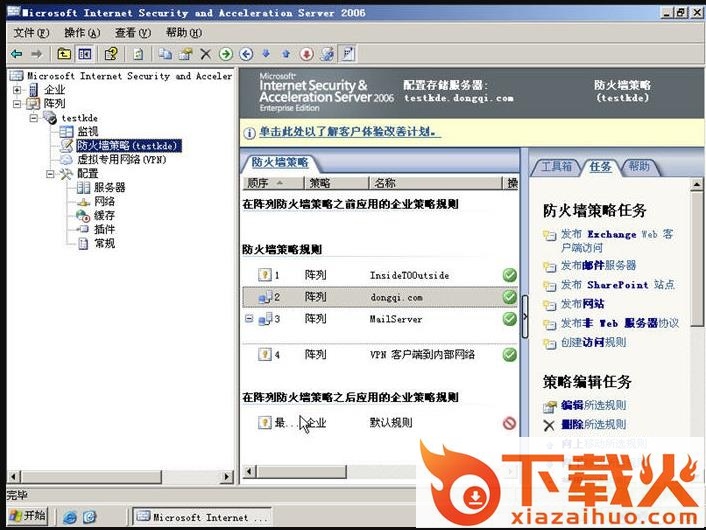Click the Help question mark toolbar icon

[111, 54]
